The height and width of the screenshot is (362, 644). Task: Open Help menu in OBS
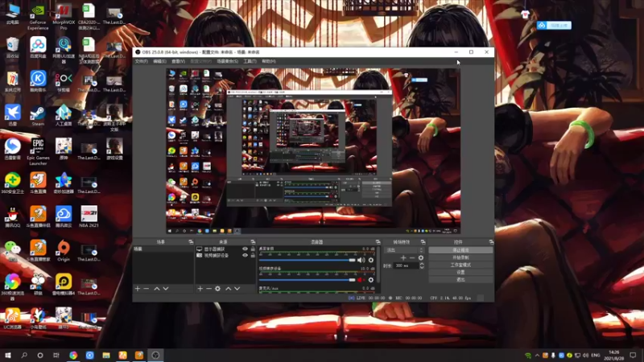coord(269,62)
